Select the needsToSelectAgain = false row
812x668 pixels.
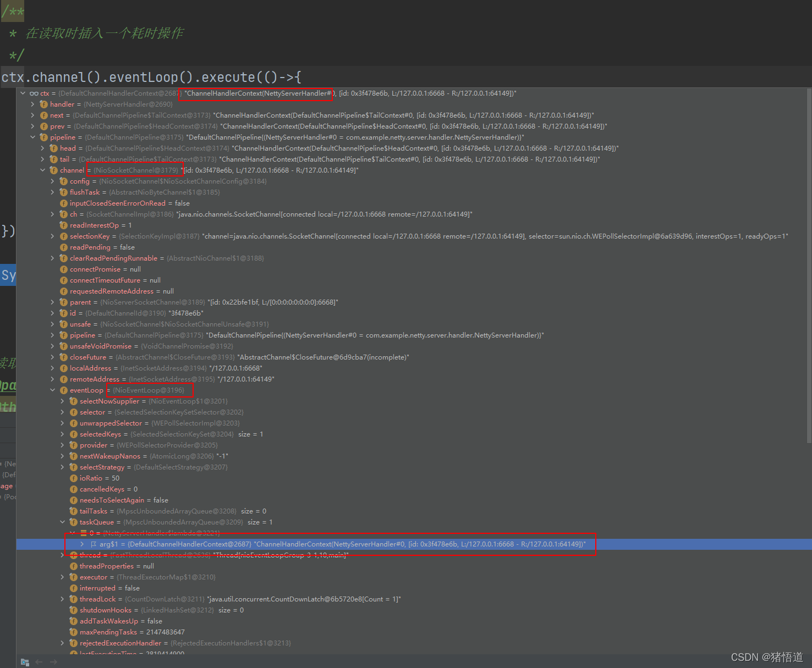(x=412, y=500)
